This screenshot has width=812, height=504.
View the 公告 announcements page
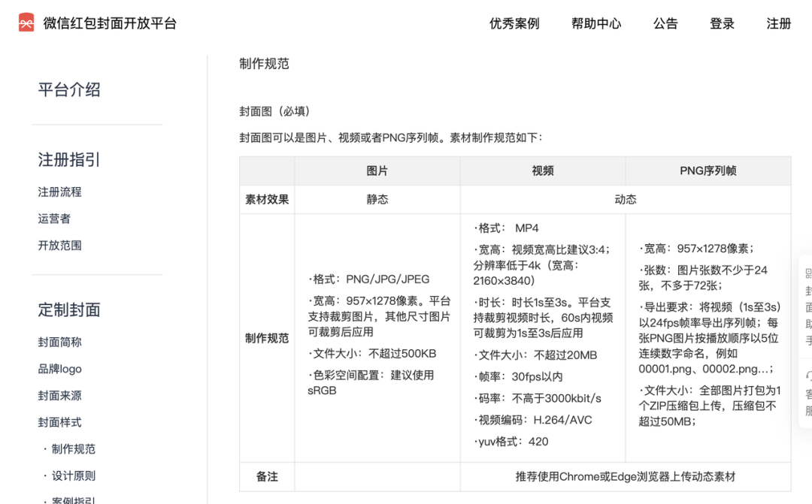point(666,23)
